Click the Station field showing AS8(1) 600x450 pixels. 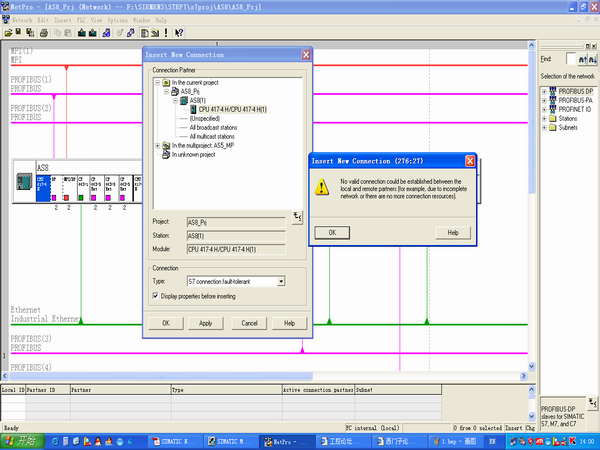236,236
